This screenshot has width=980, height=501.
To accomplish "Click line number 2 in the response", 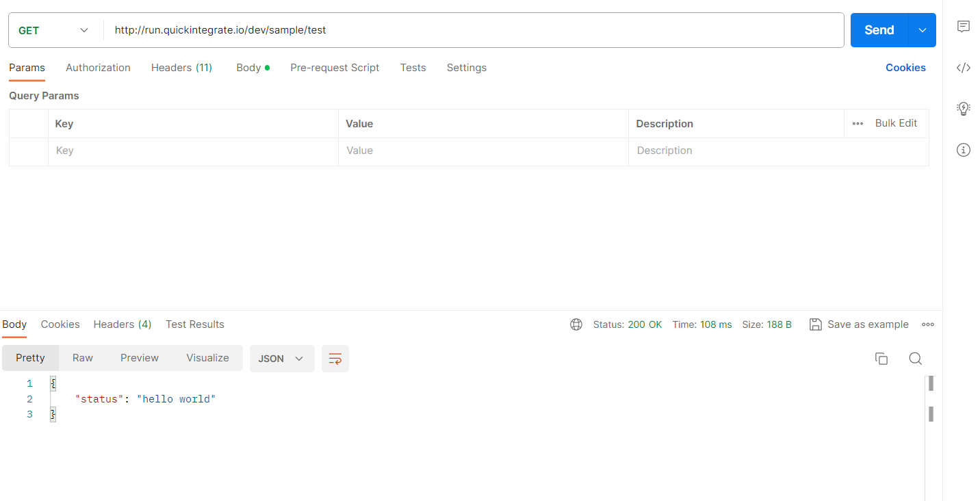I will tap(29, 399).
